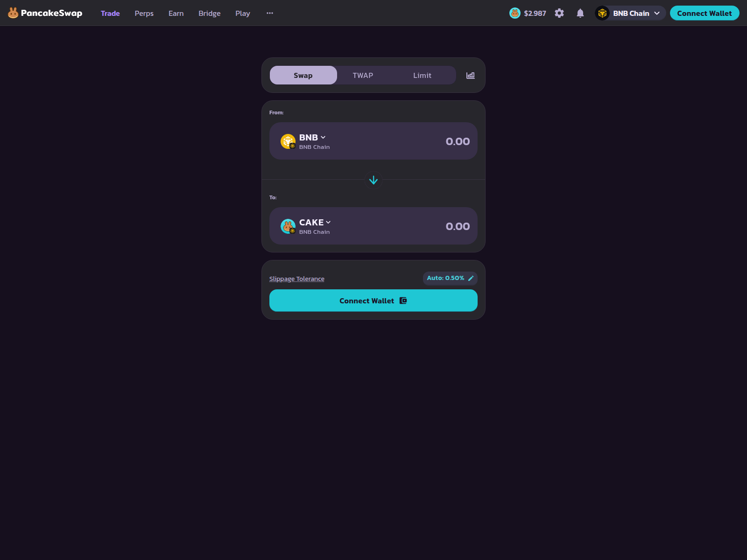The width and height of the screenshot is (747, 560).
Task: Open the notifications bell
Action: click(x=580, y=13)
